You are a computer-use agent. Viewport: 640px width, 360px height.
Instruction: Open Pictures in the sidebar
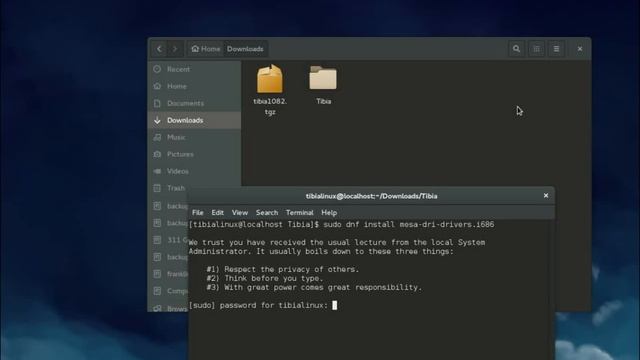(194, 154)
